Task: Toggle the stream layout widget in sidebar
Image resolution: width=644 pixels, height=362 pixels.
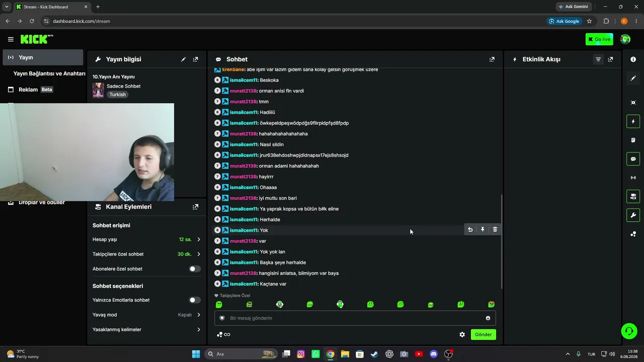Action: tap(633, 196)
